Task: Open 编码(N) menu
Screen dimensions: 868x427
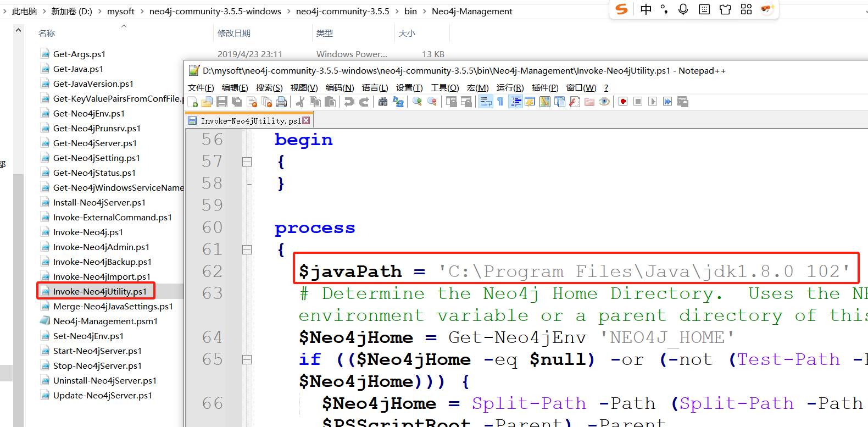Action: point(340,88)
